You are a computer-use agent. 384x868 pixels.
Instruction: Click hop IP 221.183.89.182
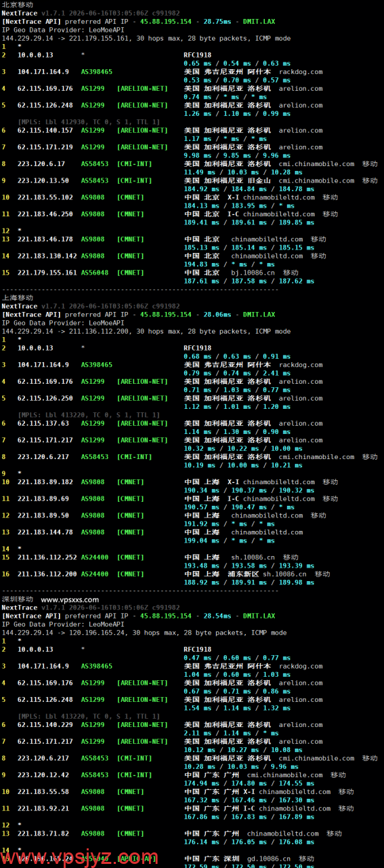click(x=45, y=482)
